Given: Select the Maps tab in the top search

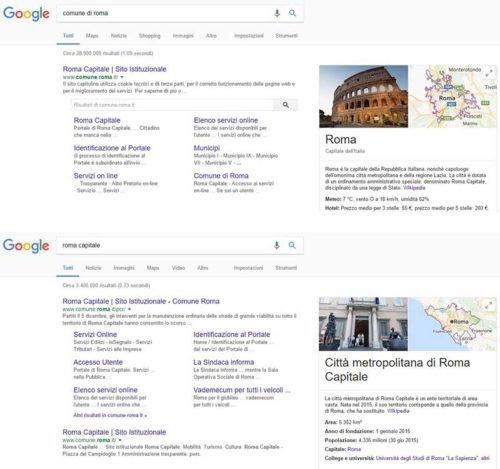Looking at the screenshot, I should pos(92,36).
